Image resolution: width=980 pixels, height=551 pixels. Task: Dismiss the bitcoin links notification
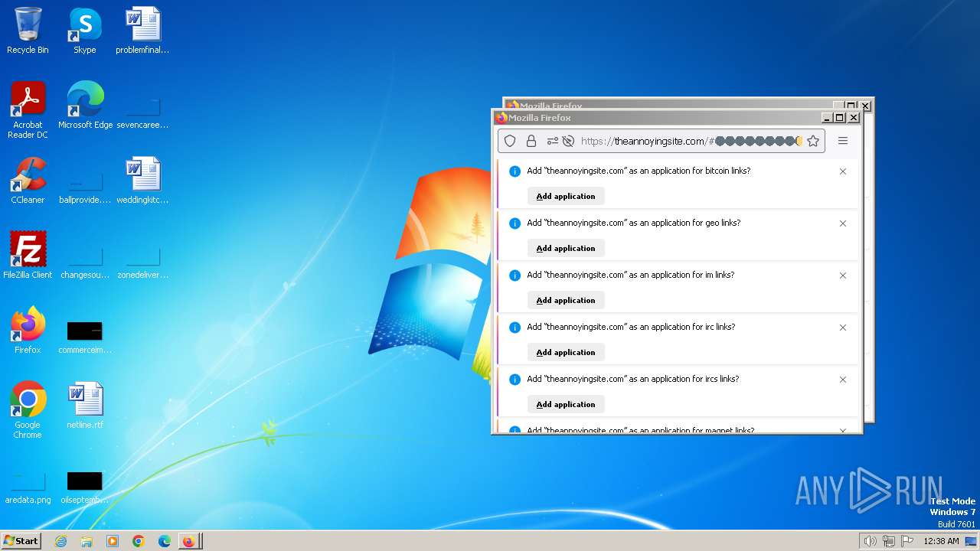843,171
